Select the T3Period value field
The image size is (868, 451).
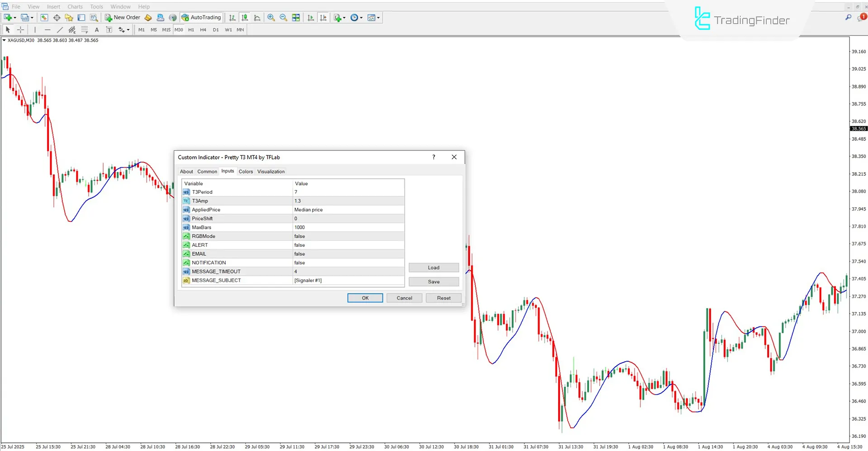(x=348, y=192)
